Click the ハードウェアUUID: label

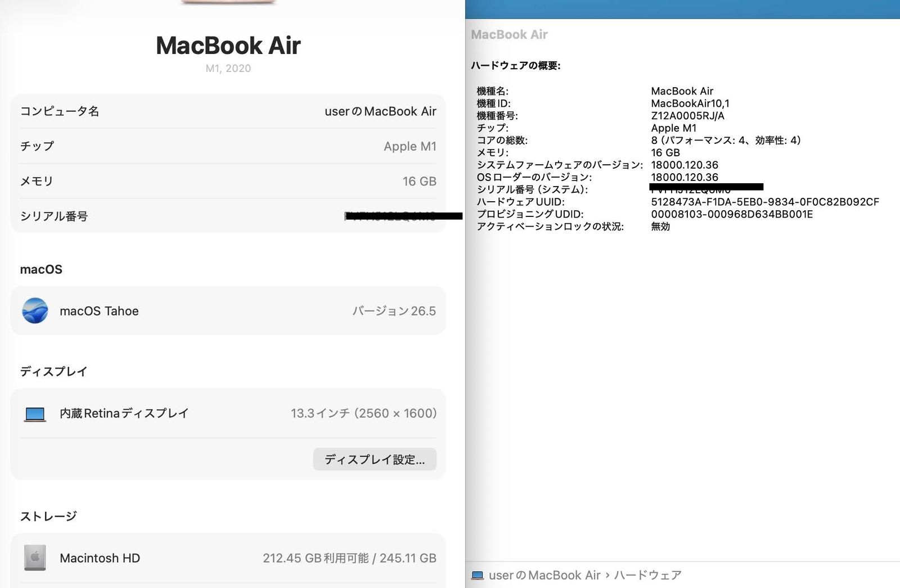tap(520, 202)
